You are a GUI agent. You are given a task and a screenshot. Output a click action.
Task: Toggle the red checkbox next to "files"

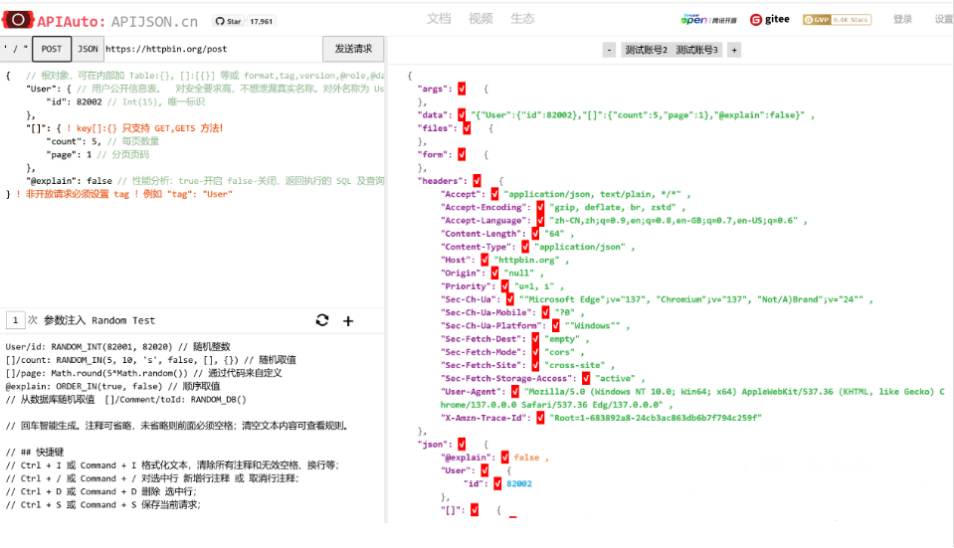[x=467, y=128]
